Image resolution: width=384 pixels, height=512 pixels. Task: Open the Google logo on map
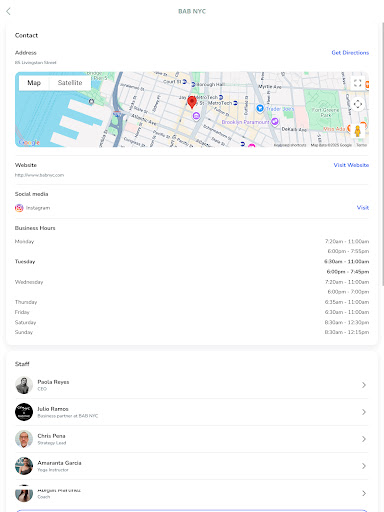click(29, 142)
